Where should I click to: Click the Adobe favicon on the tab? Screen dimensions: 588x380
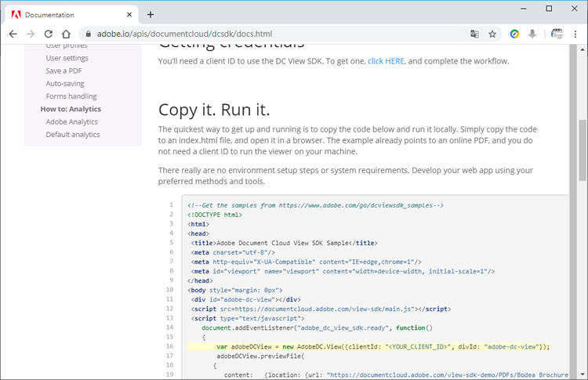tap(16, 15)
